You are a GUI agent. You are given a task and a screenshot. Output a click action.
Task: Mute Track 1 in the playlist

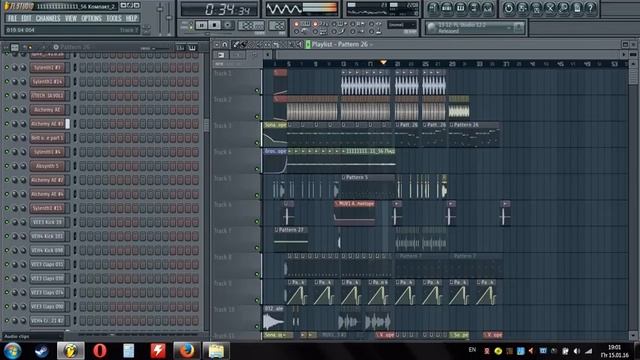(257, 90)
